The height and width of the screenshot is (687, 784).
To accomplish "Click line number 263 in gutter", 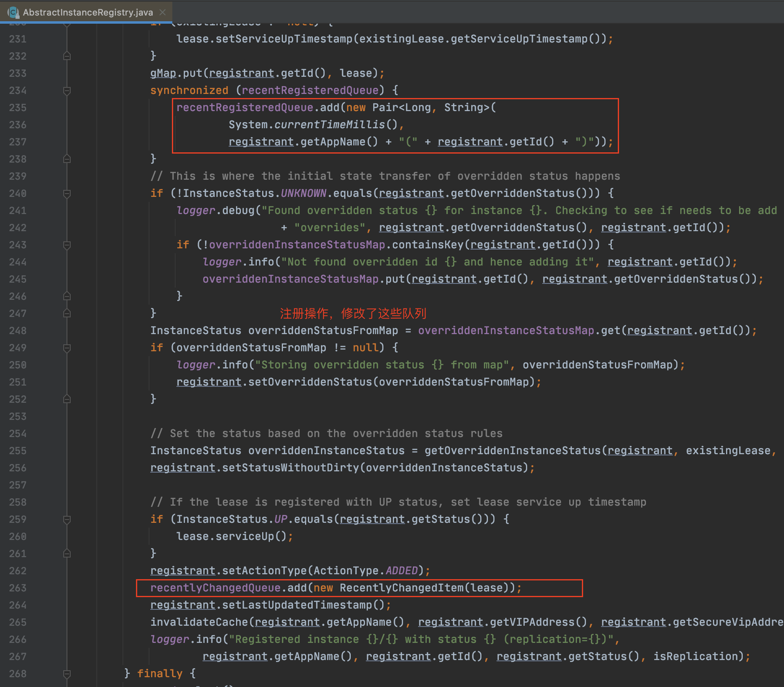I will 18,588.
